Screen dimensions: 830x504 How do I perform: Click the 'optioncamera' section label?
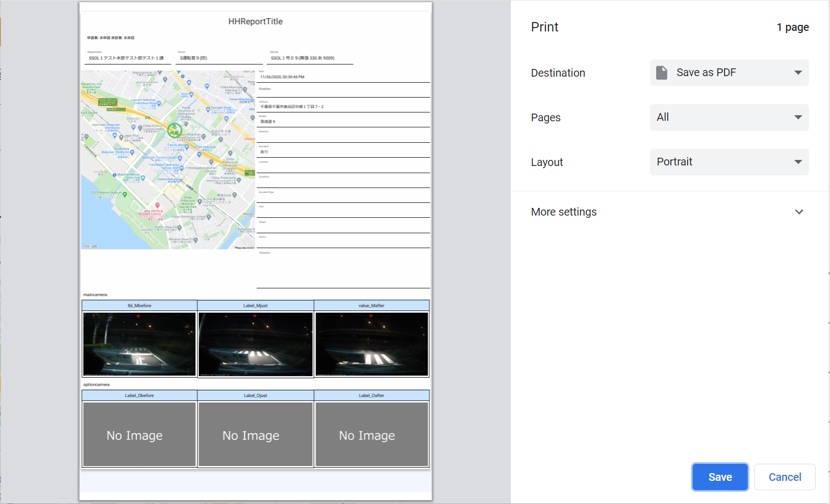(x=97, y=385)
